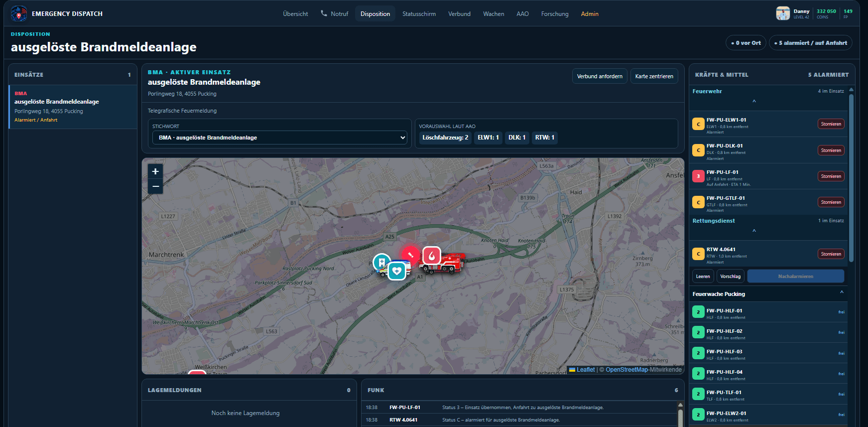Click status 2 badge of FW-PU-TLF-01
The image size is (868, 427).
coord(698,394)
